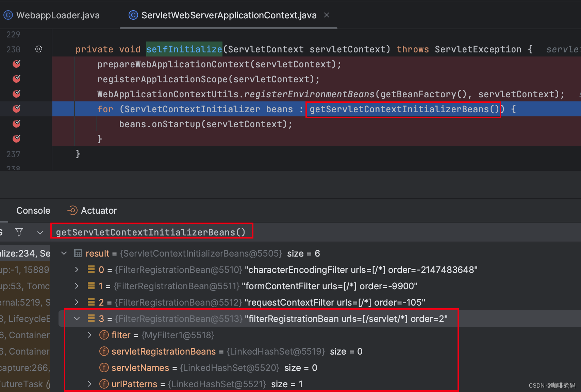Click the field icon beside urlPatterns

point(104,384)
